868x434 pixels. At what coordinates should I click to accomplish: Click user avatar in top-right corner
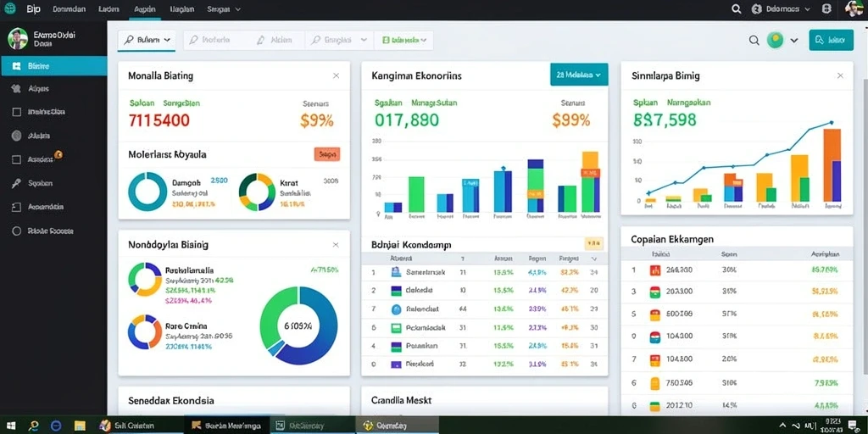point(854,8)
